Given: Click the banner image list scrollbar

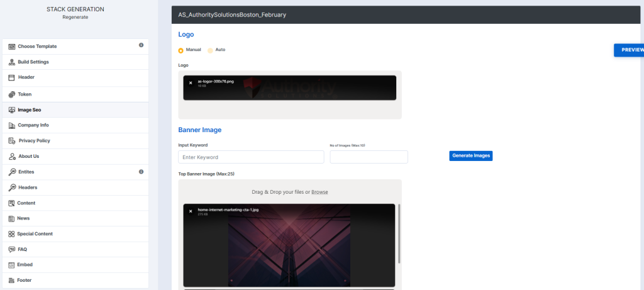Looking at the screenshot, I should [x=399, y=233].
